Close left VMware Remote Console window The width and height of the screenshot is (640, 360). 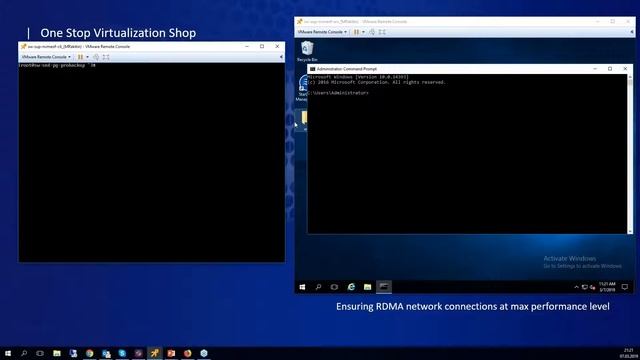click(x=277, y=47)
